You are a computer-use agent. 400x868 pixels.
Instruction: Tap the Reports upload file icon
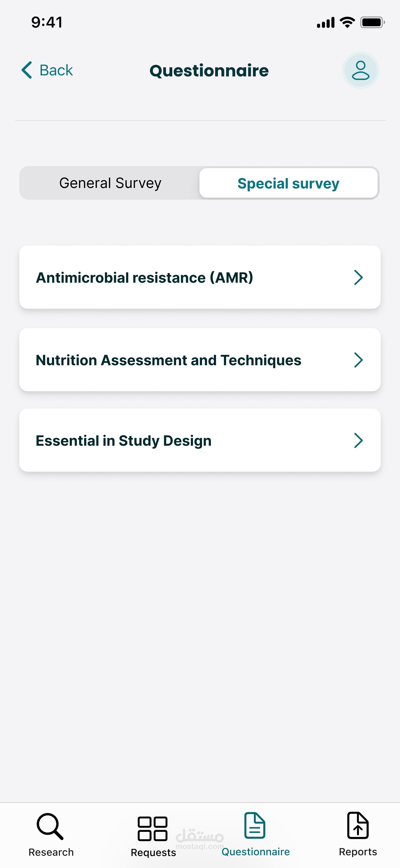coord(358,825)
